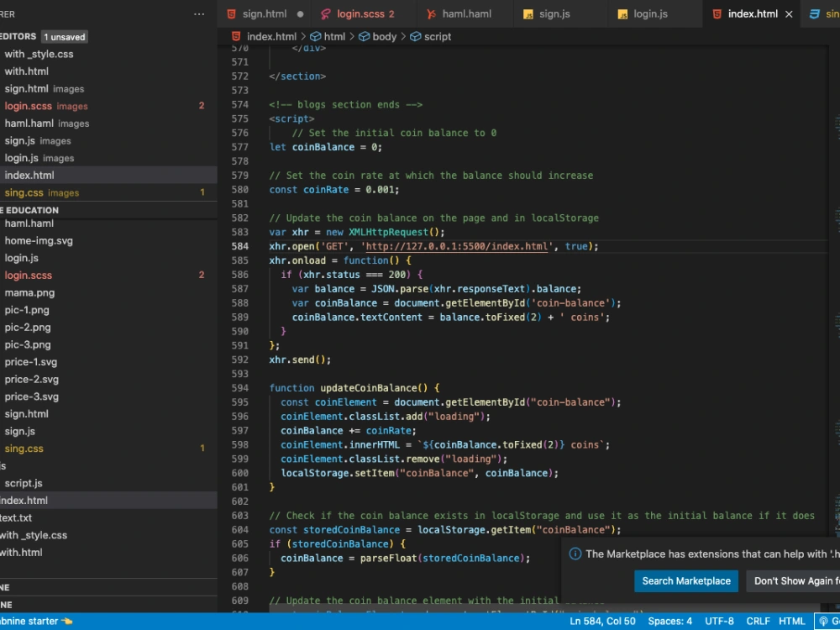Click index.html in the breadcrumb
The image size is (840, 630).
pos(271,36)
